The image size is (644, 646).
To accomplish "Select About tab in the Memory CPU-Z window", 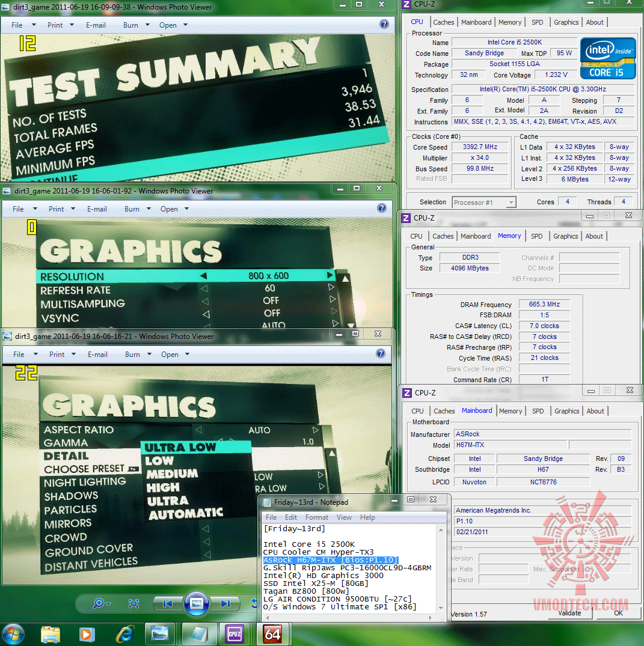I will click(593, 236).
